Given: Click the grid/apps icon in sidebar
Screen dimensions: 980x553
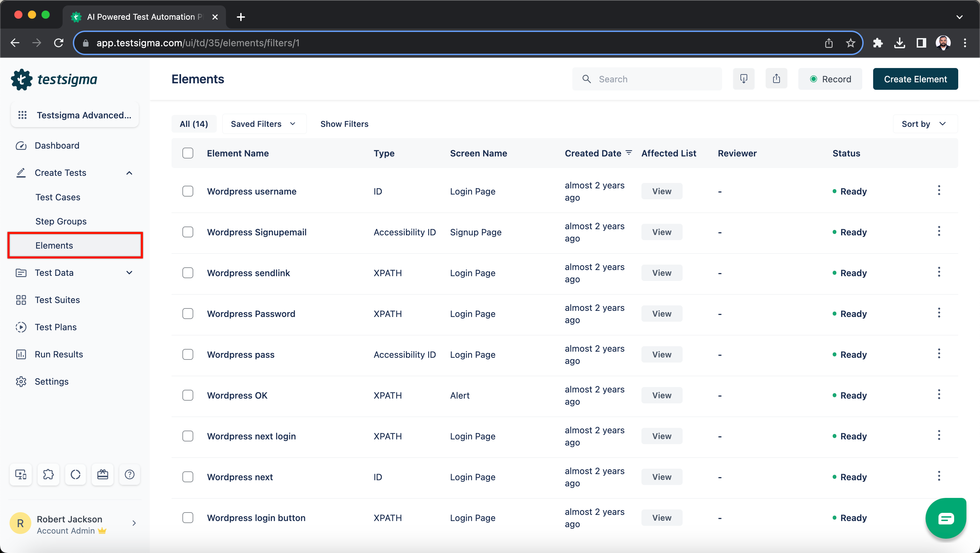Looking at the screenshot, I should pyautogui.click(x=22, y=115).
